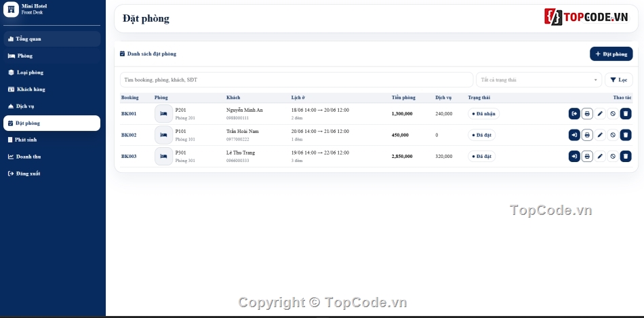Screen dimensions: 644x318
Task: Check in booking BK003 with the arrow icon
Action: coord(574,157)
